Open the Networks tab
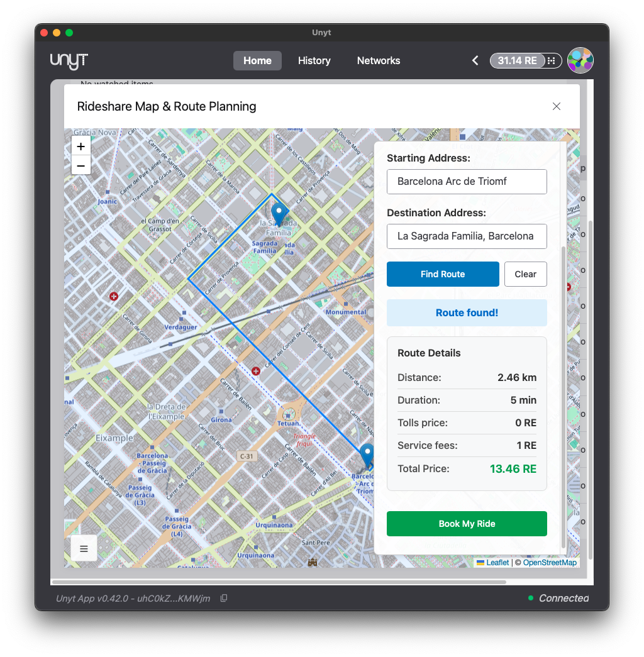644x657 pixels. click(378, 60)
